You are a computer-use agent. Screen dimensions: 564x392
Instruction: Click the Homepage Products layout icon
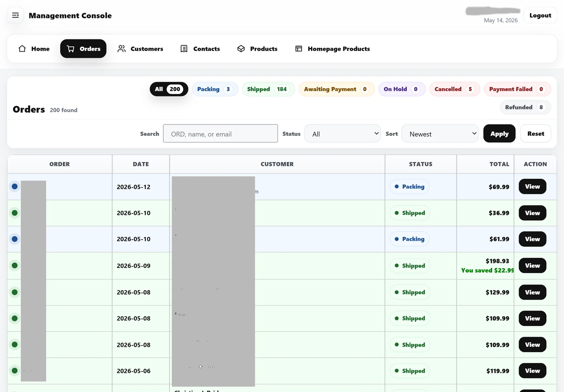pos(299,49)
